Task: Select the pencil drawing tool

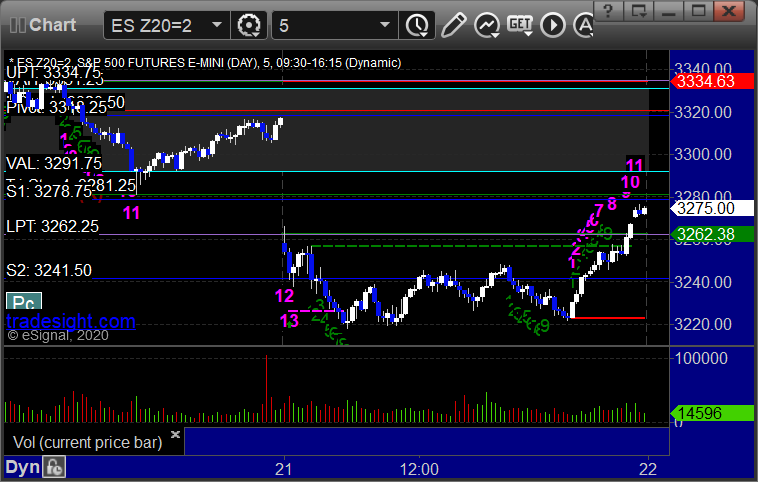Action: tap(453, 25)
